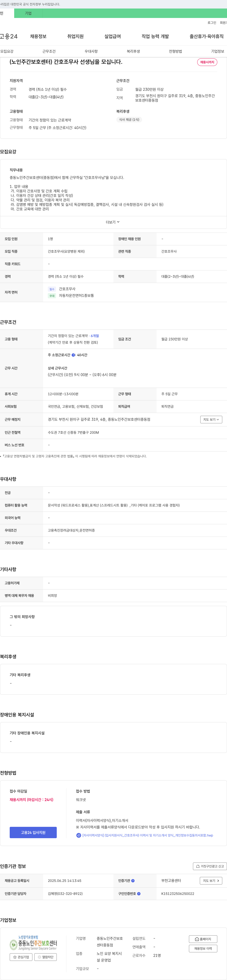Click the 비희망 value in 병역 대체 row

coord(52,595)
